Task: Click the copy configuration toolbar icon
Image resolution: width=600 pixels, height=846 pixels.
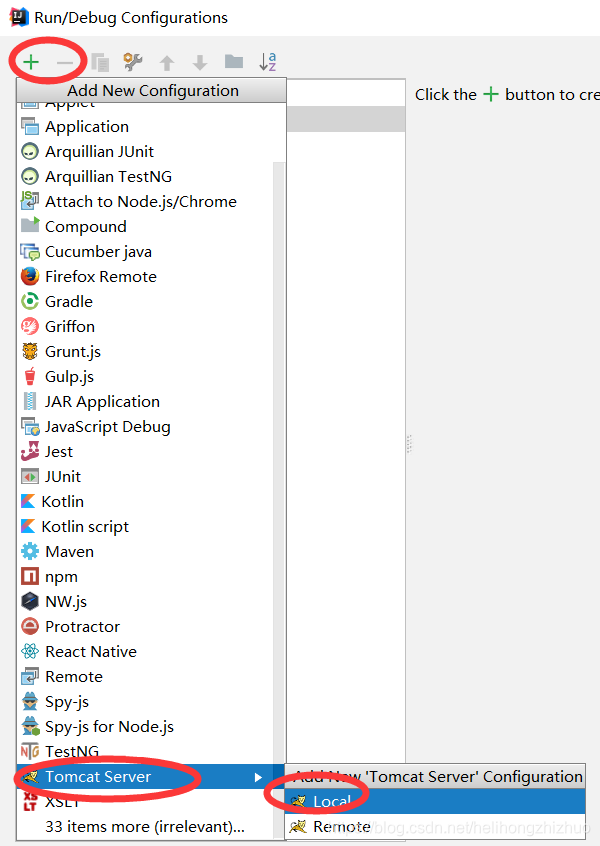Action: [x=100, y=62]
